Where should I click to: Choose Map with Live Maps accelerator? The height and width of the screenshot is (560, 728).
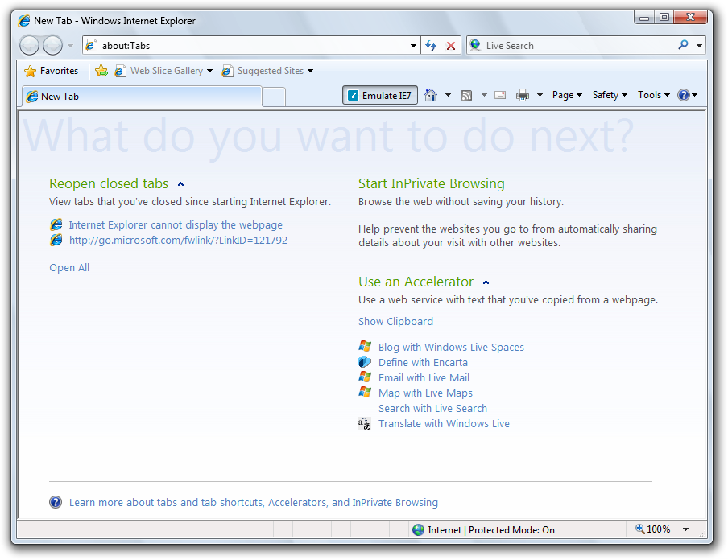point(425,393)
